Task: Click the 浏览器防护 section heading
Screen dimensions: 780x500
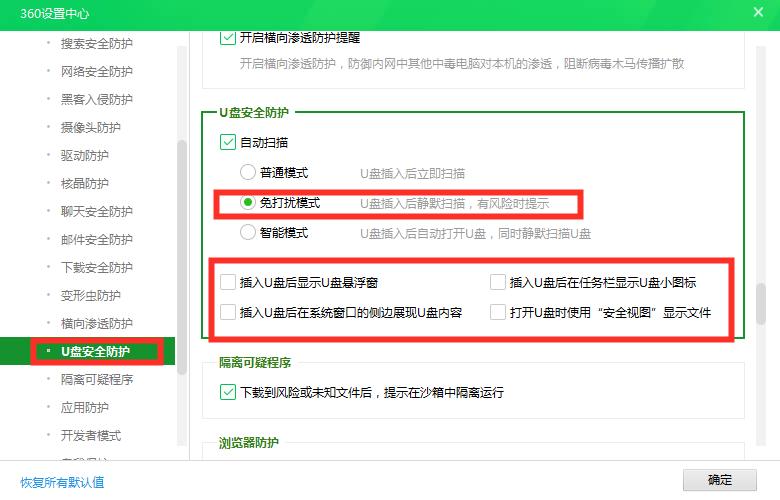Action: [249, 442]
